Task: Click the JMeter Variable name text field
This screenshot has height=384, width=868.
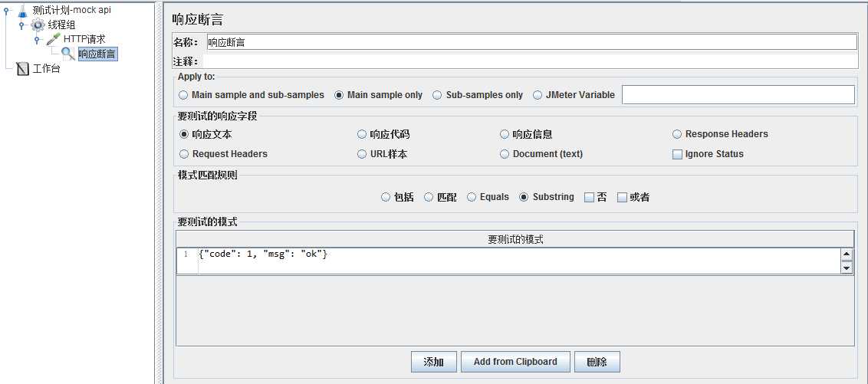Action: pyautogui.click(x=738, y=94)
